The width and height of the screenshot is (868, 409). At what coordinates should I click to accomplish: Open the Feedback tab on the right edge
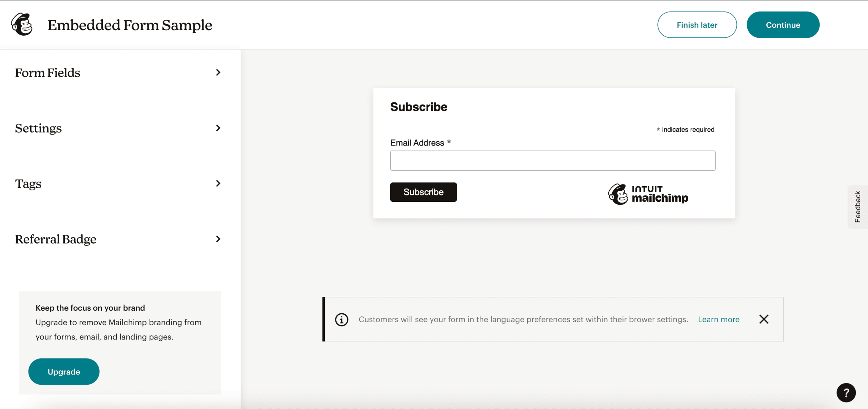click(x=858, y=206)
